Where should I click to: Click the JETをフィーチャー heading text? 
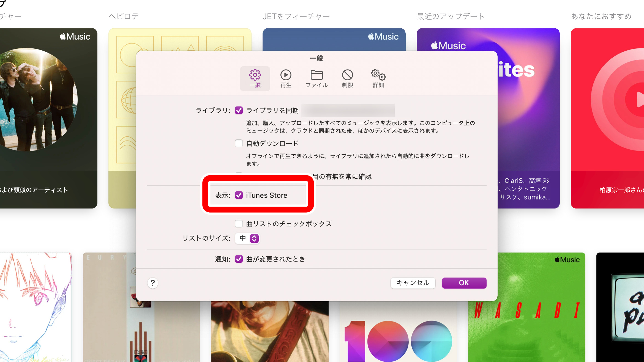click(x=296, y=17)
